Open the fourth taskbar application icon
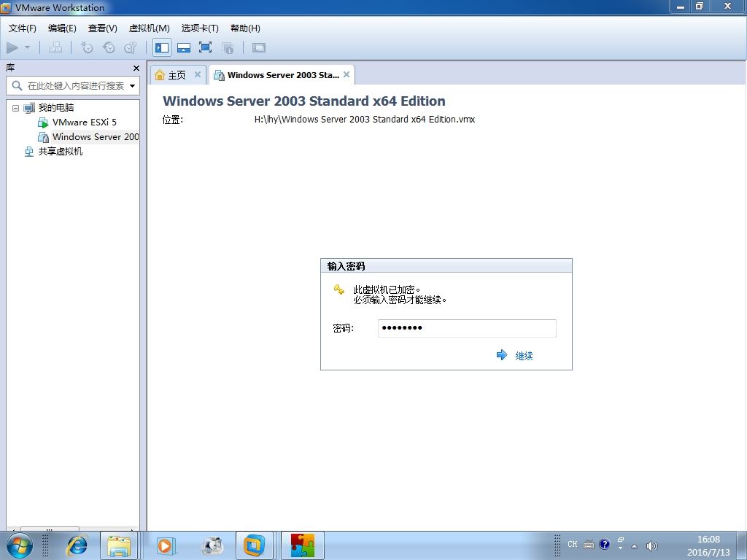 (212, 545)
